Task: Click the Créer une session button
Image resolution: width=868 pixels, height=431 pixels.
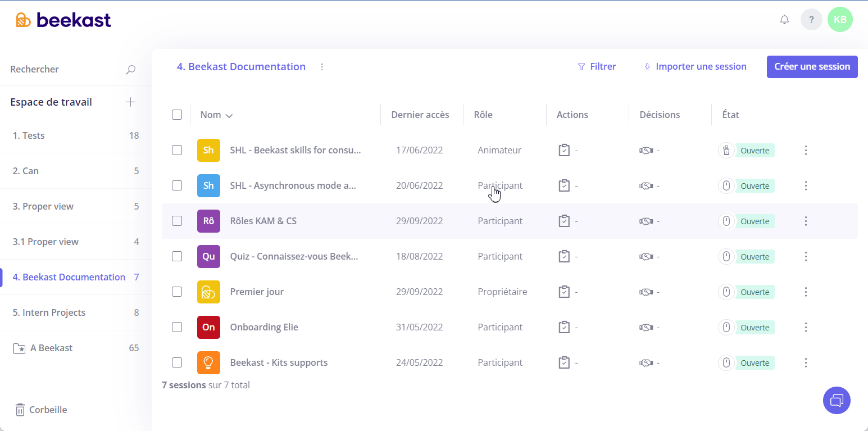Action: (812, 67)
